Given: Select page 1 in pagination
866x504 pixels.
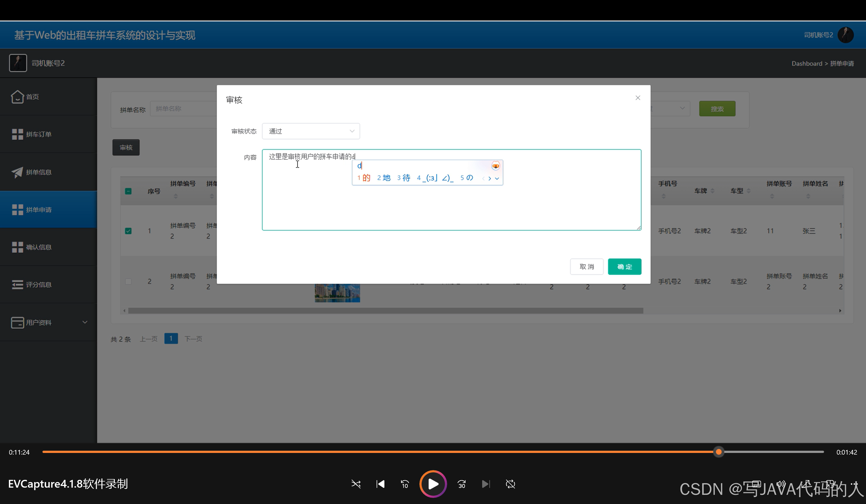Looking at the screenshot, I should (x=171, y=339).
